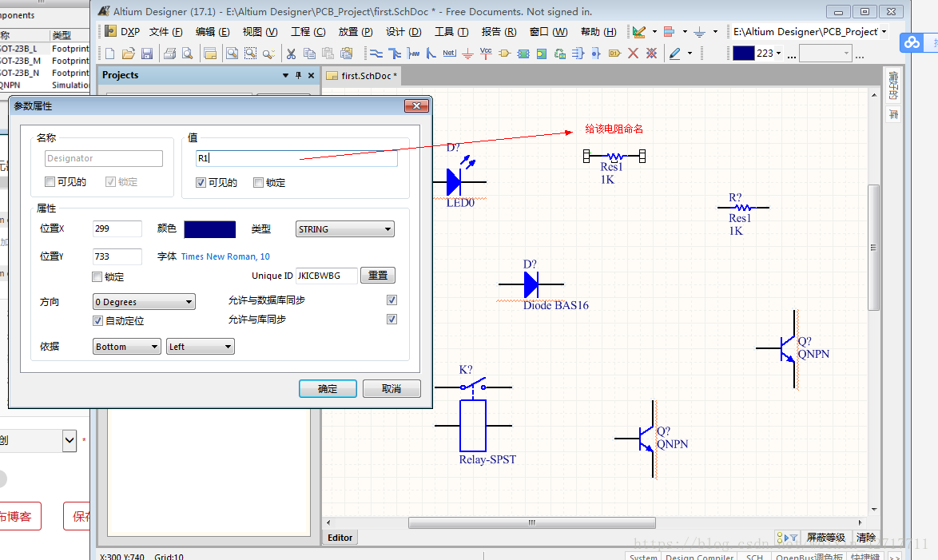Click the dark blue toolbar color swatch
938x560 pixels.
click(x=744, y=54)
